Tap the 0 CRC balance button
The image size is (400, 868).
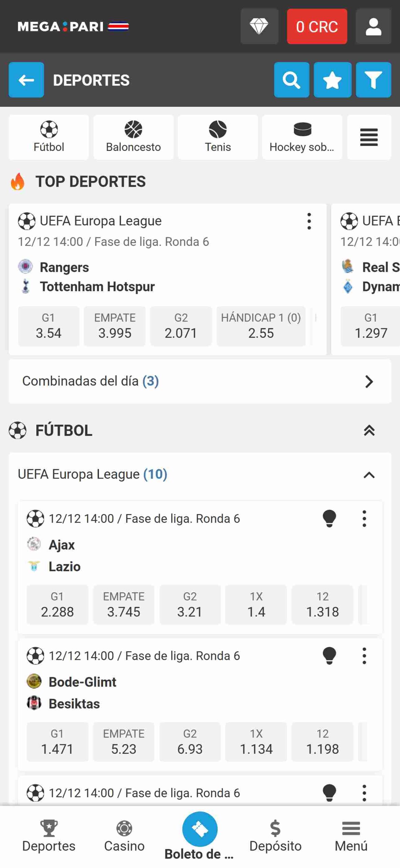(317, 26)
